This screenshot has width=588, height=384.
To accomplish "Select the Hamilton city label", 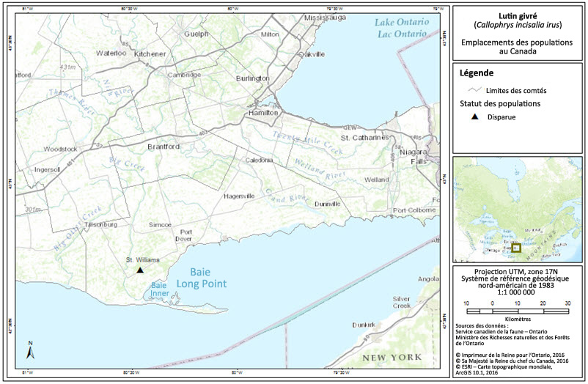I will [x=263, y=114].
